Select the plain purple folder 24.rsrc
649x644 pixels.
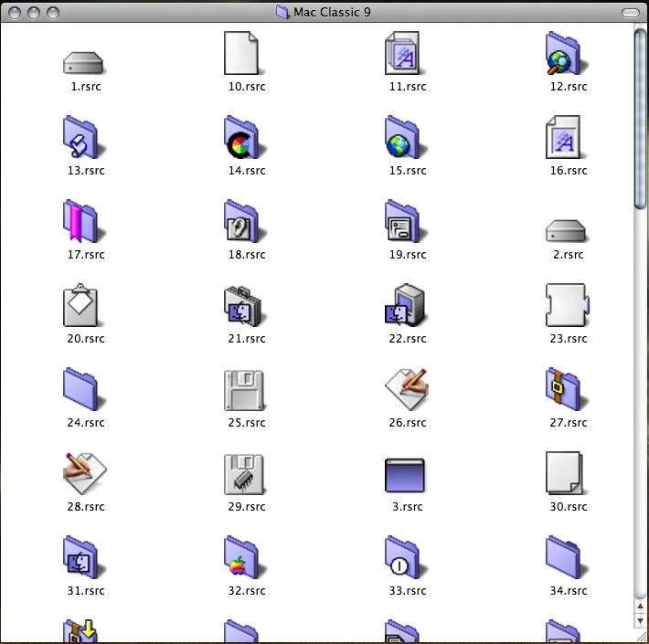[x=83, y=389]
